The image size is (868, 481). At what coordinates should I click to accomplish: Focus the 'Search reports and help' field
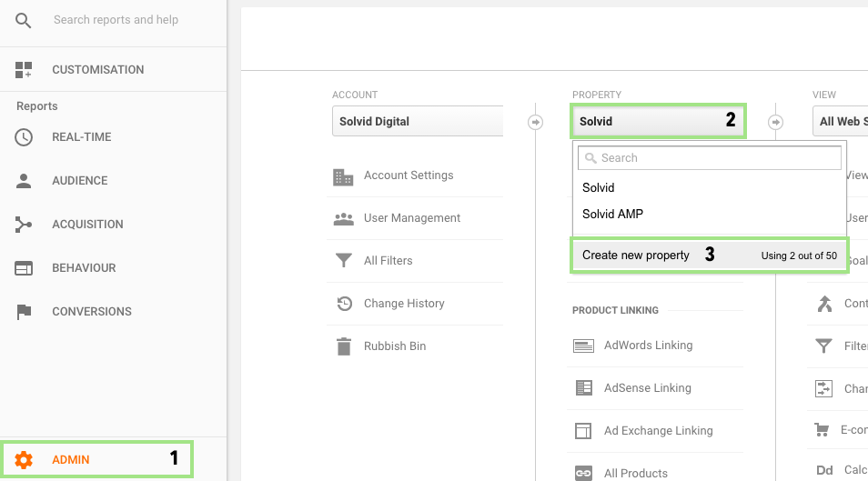click(x=116, y=20)
